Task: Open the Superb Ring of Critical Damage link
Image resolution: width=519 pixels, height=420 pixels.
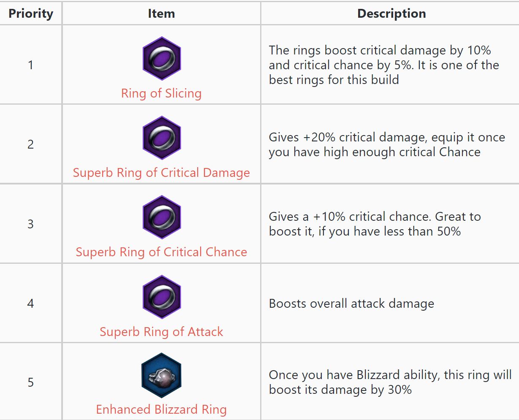Action: tap(161, 173)
